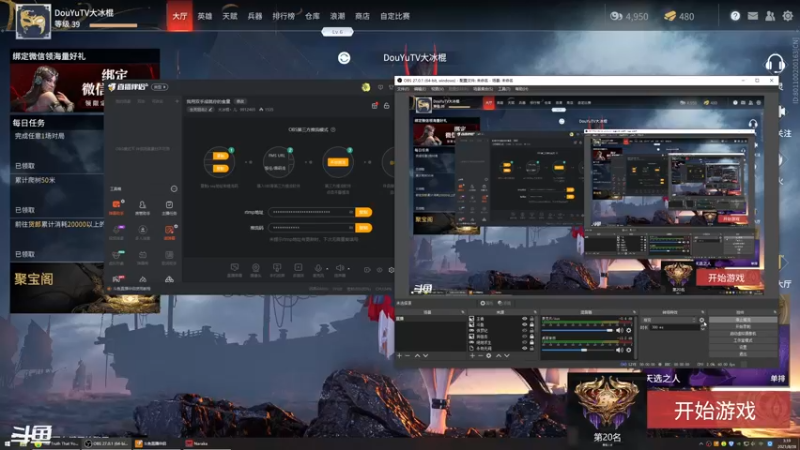Mute the lower audio mixer channel in OBS

pyautogui.click(x=619, y=350)
